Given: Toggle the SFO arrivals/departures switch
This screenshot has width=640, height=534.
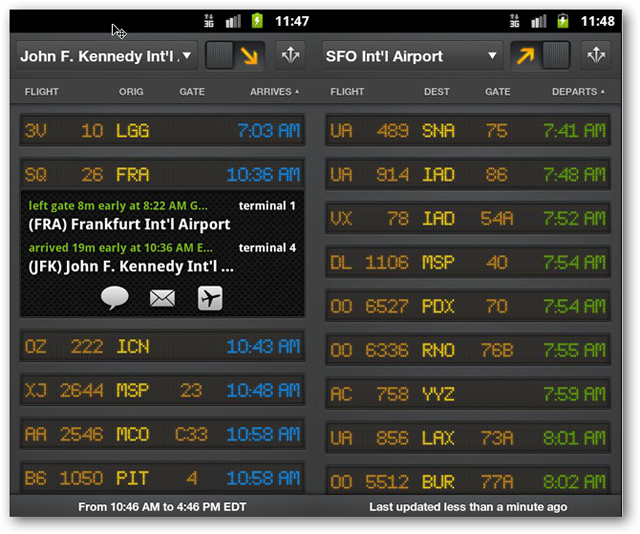Looking at the screenshot, I should click(540, 56).
